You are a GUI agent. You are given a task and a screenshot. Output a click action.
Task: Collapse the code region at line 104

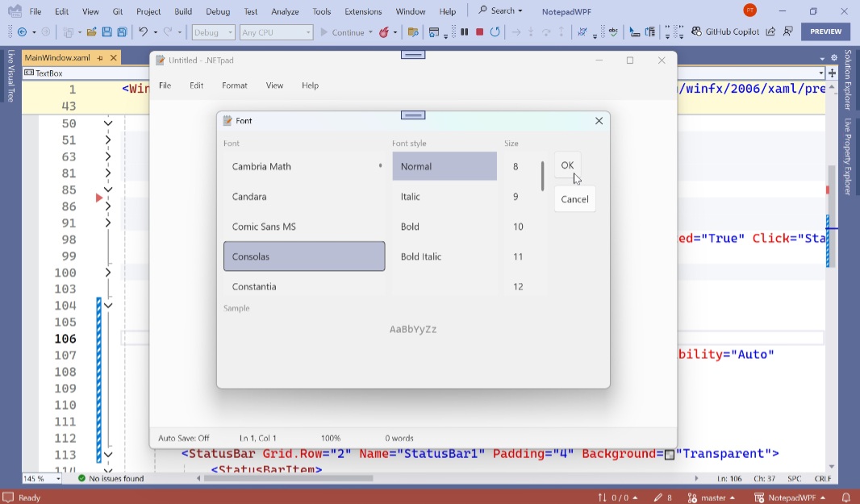click(108, 306)
